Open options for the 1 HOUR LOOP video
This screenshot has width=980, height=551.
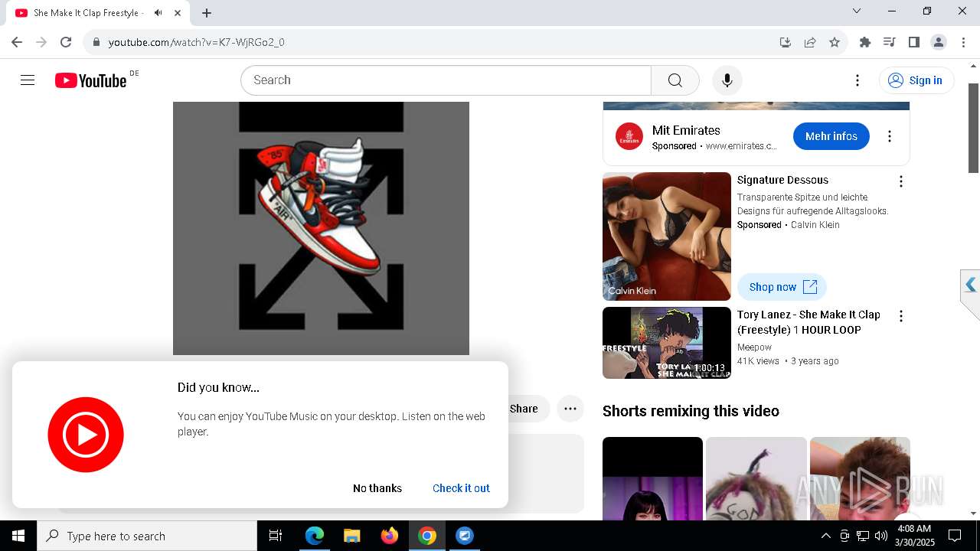(901, 316)
